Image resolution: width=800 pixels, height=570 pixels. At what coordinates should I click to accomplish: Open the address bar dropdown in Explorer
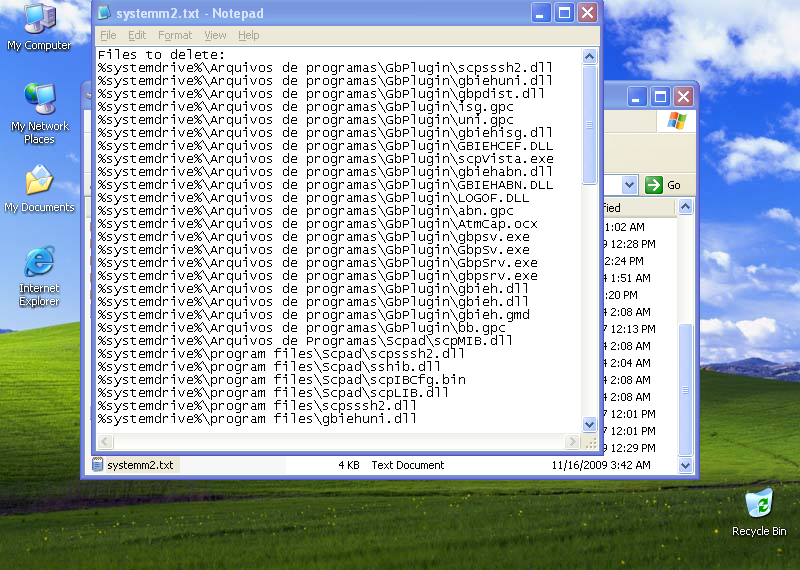(x=630, y=185)
